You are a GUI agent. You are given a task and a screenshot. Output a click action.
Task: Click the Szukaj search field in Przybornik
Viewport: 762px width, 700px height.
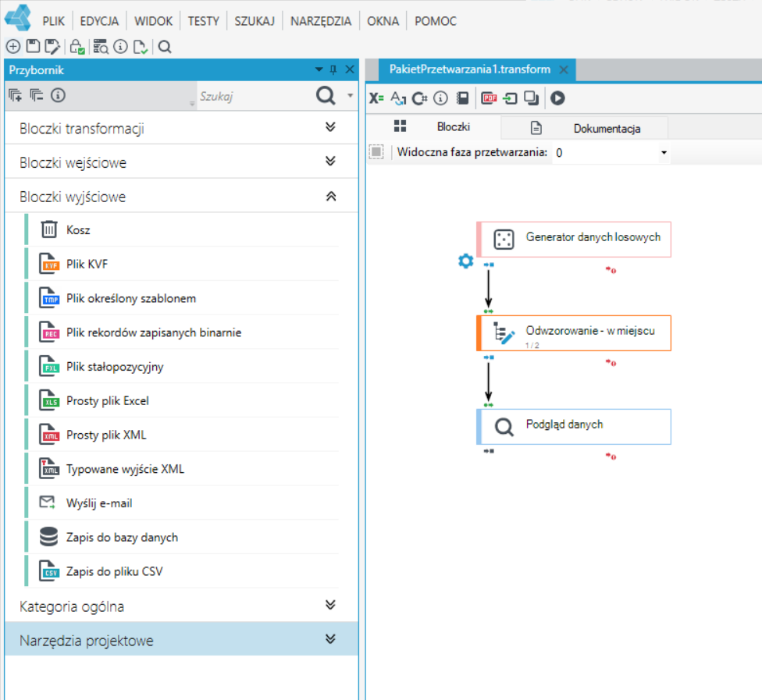point(255,96)
